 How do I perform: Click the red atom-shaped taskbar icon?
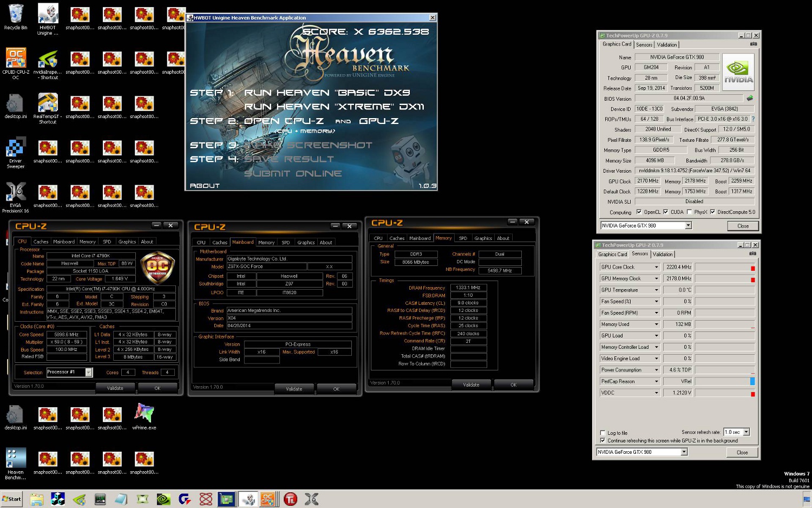point(206,499)
